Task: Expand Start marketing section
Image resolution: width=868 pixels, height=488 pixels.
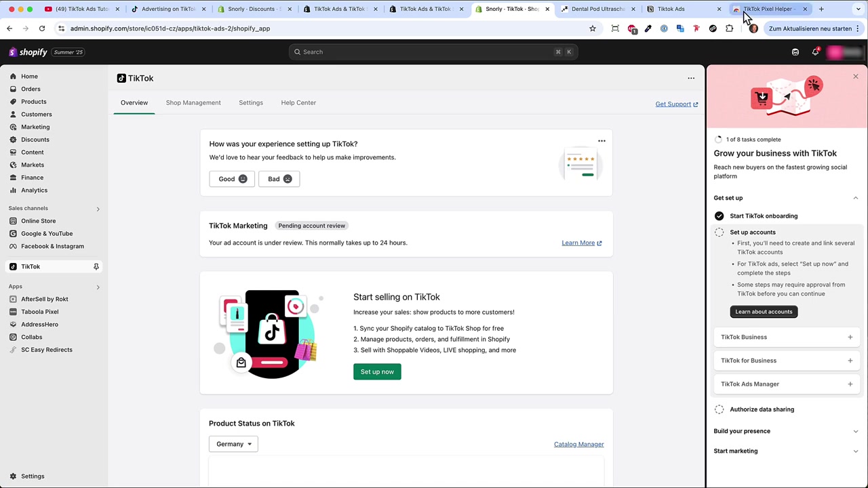Action: 787,451
